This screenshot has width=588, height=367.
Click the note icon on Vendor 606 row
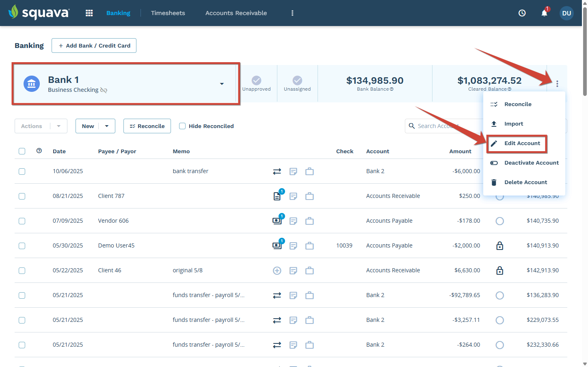click(293, 221)
